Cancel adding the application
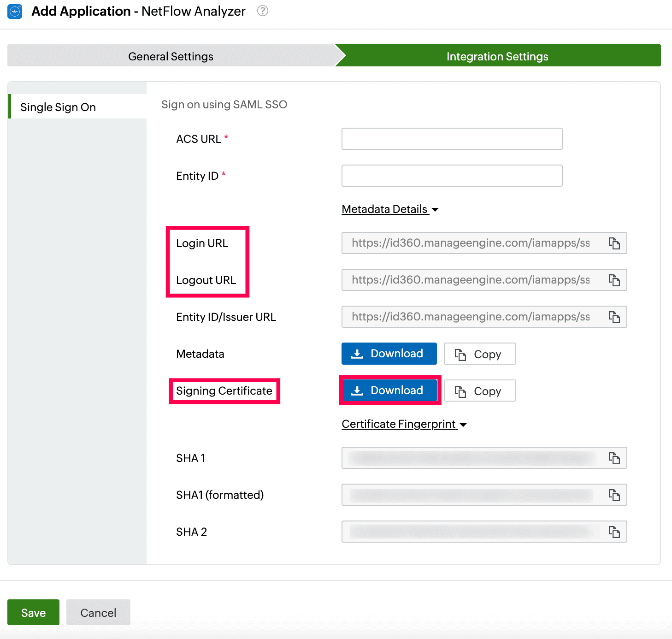The width and height of the screenshot is (672, 639). point(98,613)
